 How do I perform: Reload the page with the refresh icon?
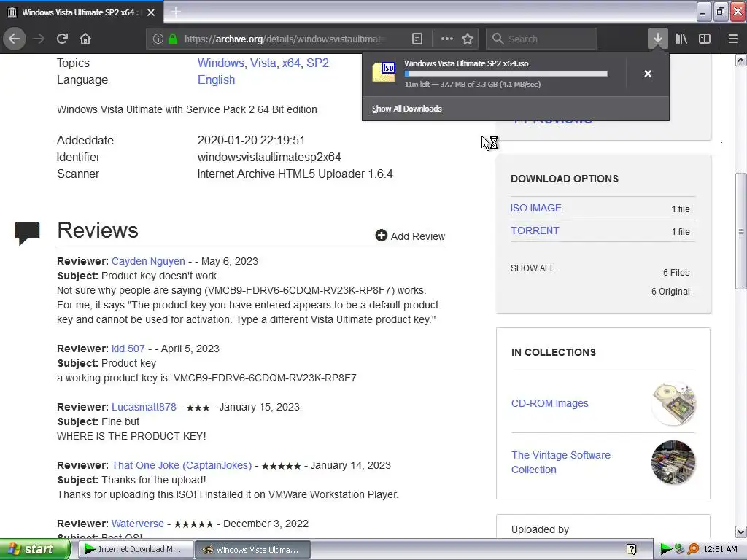62,39
